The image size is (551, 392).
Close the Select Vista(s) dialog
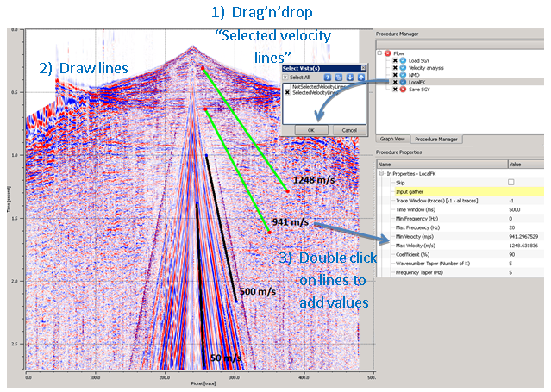point(361,66)
